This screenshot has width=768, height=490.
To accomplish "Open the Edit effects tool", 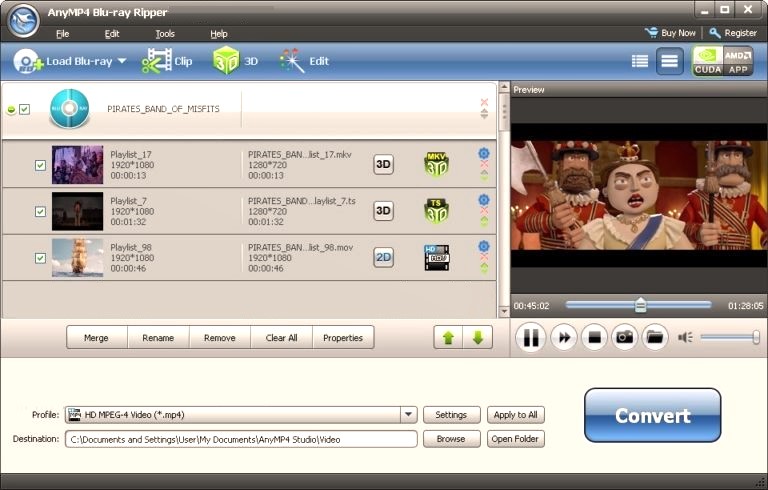I will (x=304, y=61).
